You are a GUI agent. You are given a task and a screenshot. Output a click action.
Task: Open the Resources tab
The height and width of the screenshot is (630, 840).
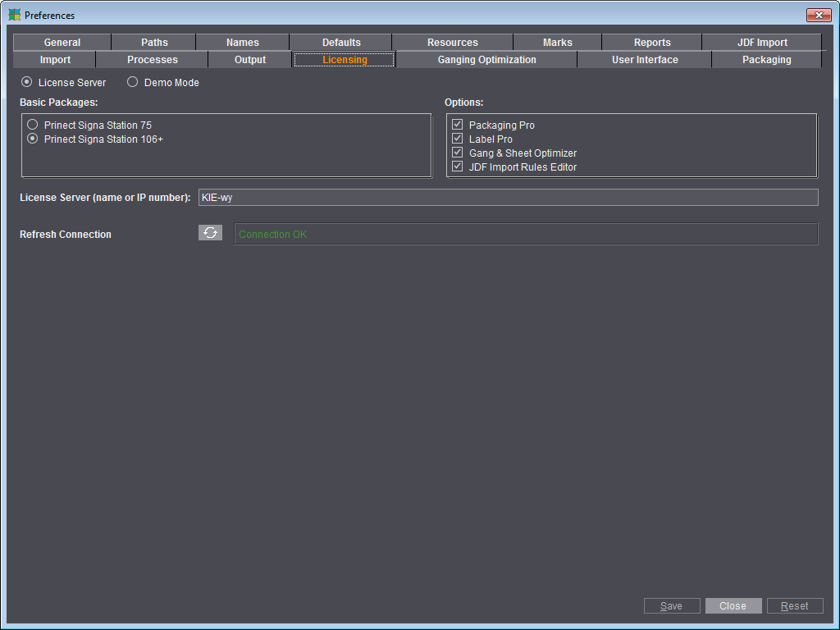[453, 42]
